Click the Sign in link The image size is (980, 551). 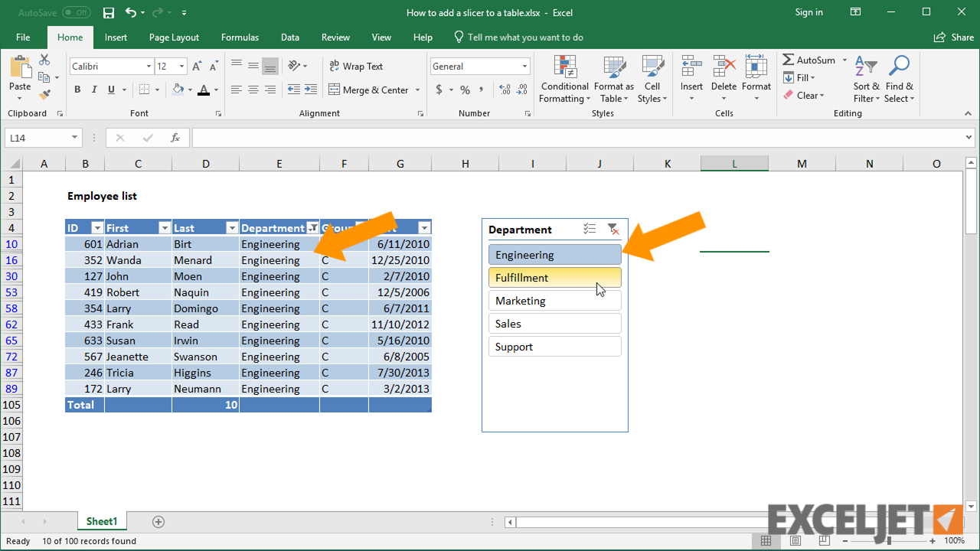[808, 12]
